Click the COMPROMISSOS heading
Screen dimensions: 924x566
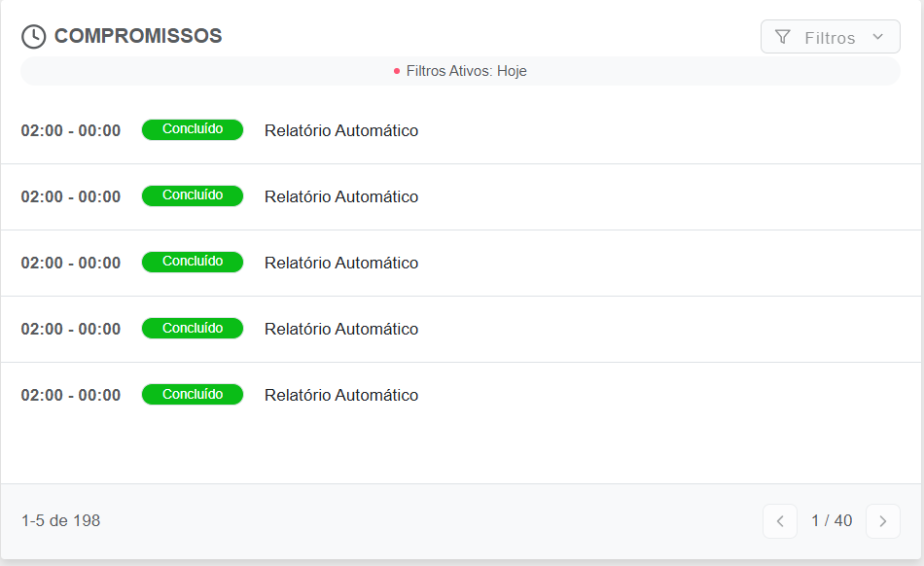click(x=138, y=36)
